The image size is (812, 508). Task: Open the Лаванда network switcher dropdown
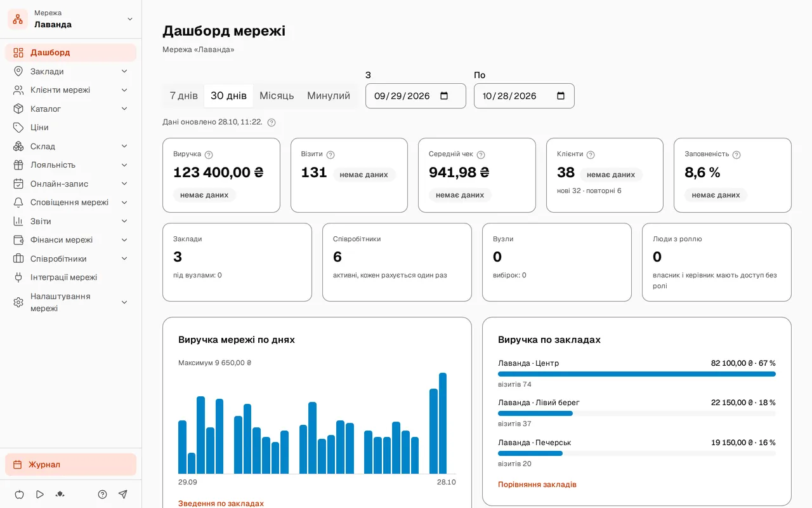tap(71, 19)
